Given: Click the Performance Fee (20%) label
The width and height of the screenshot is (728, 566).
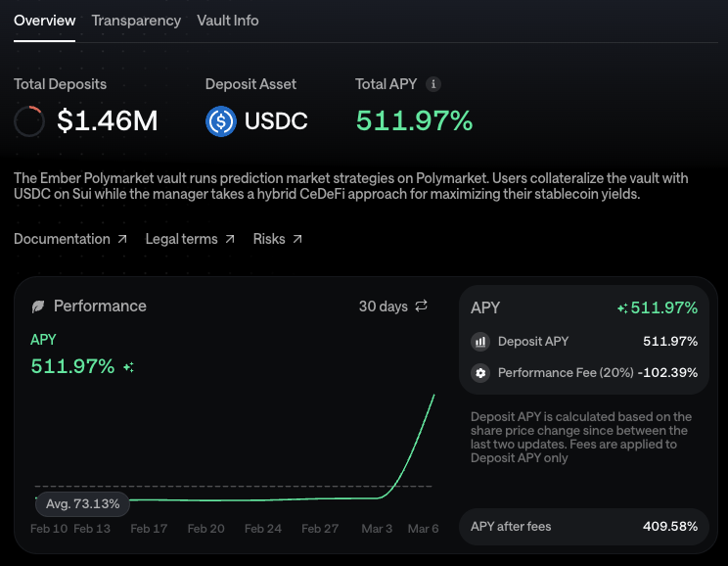Looking at the screenshot, I should pyautogui.click(x=566, y=373).
